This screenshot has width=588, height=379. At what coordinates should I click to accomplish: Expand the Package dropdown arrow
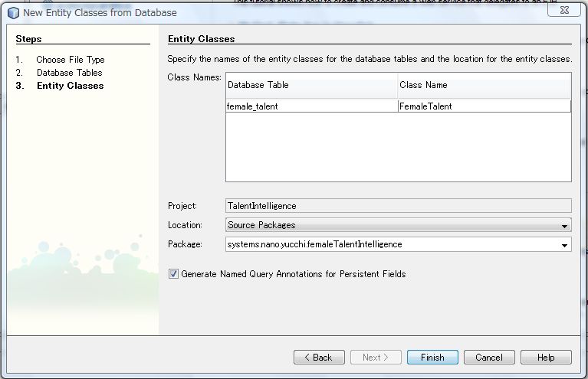[564, 245]
